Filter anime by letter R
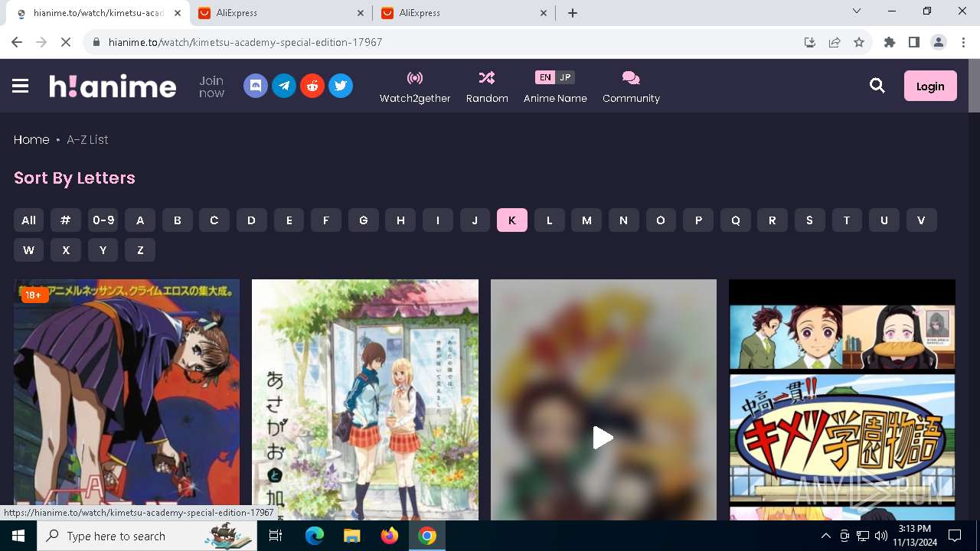 coord(773,220)
